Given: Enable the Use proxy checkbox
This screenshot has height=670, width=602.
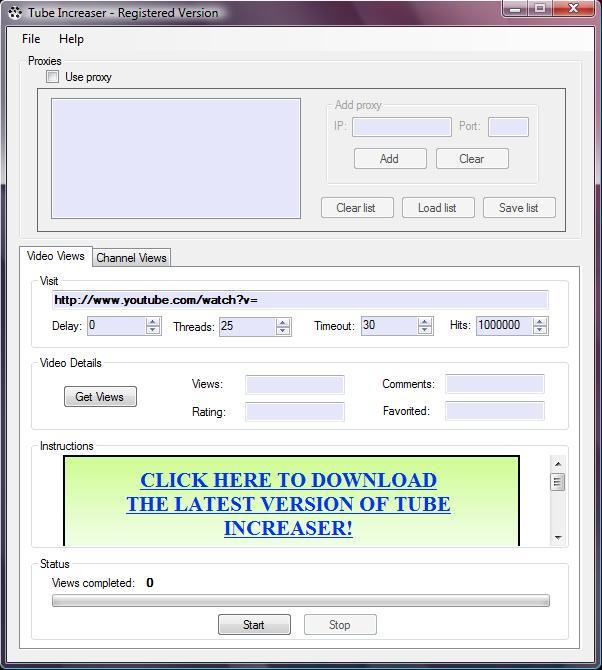Looking at the screenshot, I should [x=53, y=77].
